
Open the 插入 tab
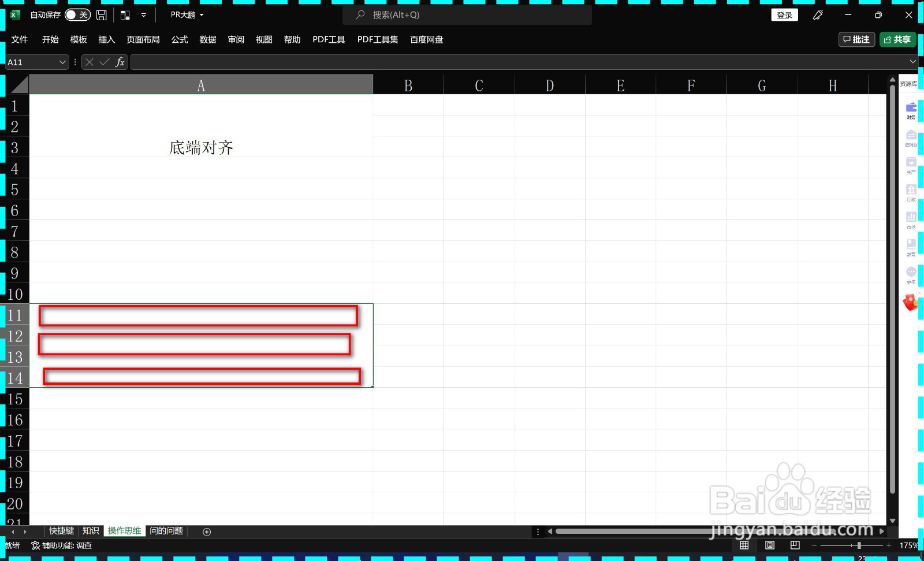(107, 39)
